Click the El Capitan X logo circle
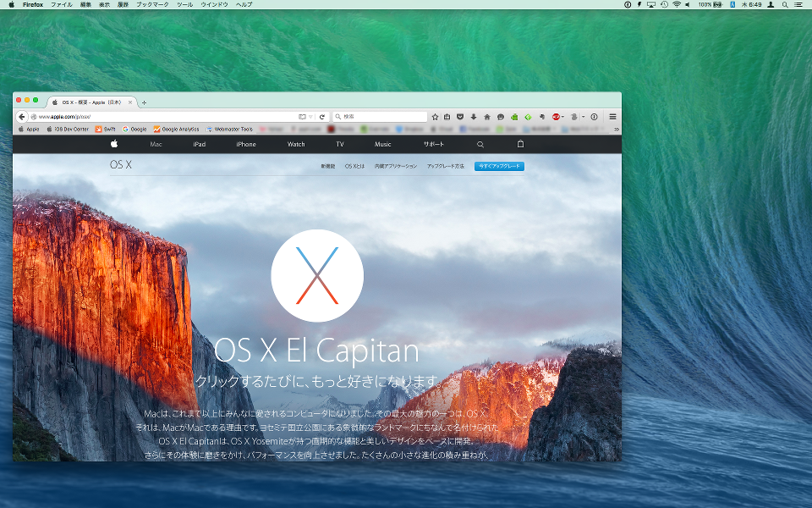The width and height of the screenshot is (812, 508). (x=317, y=276)
